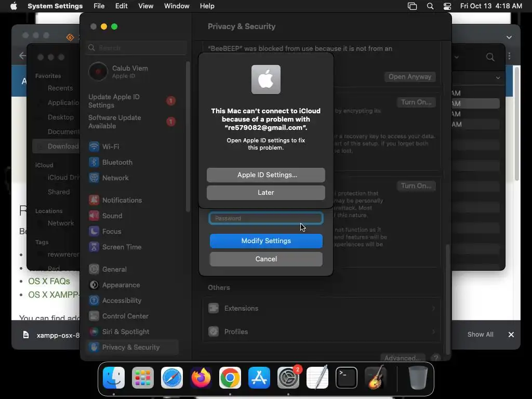Open Screen Time settings icon
Image resolution: width=532 pixels, height=399 pixels.
(x=94, y=247)
